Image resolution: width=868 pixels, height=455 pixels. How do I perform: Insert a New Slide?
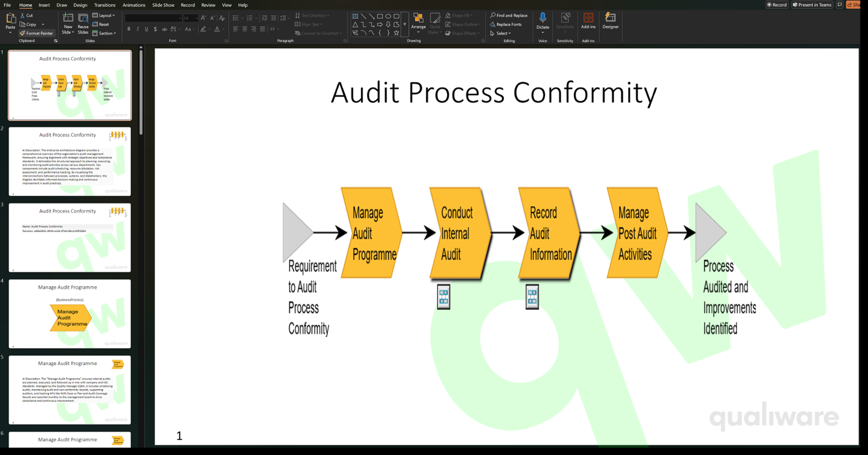[x=68, y=24]
